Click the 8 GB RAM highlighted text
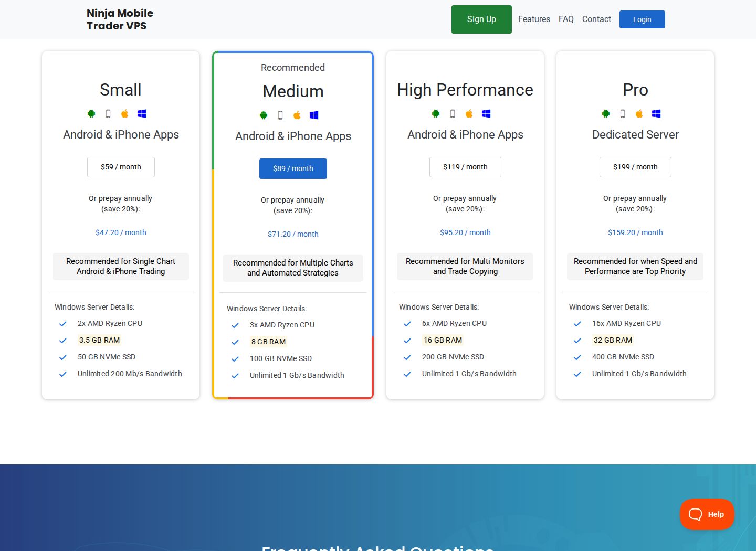 268,342
